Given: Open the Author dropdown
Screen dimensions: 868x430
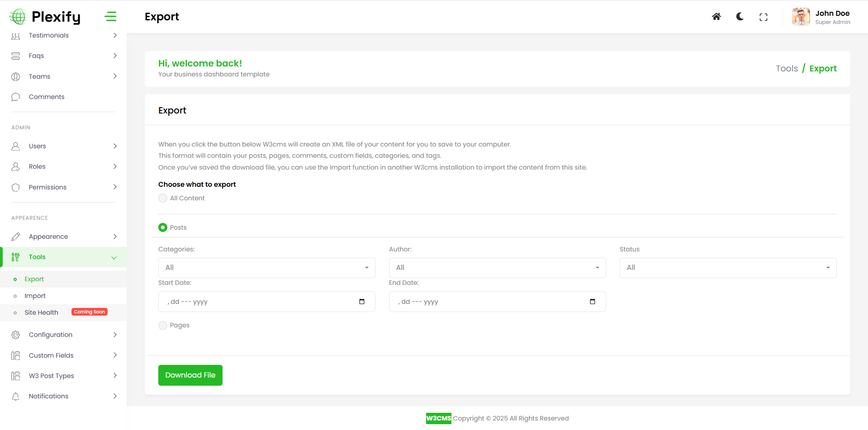Looking at the screenshot, I should tap(497, 268).
